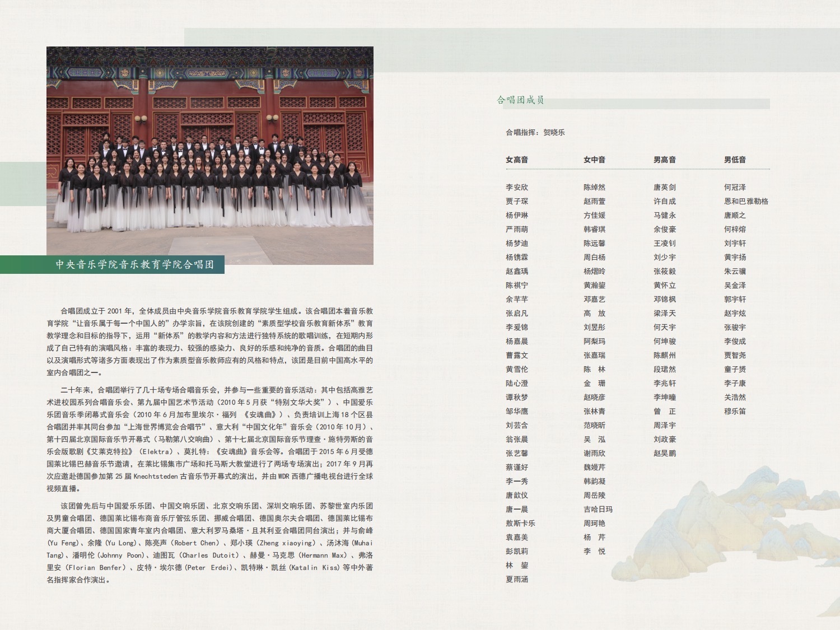Click the name 穆乐笛 ending the bass list
Viewport: 840px width, 630px height.
coord(735,412)
